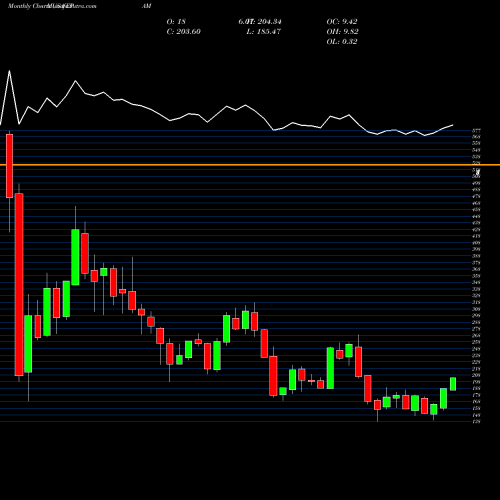Click the 'OH: 9.82' reading
This screenshot has width=500, height=500.
pyautogui.click(x=342, y=32)
